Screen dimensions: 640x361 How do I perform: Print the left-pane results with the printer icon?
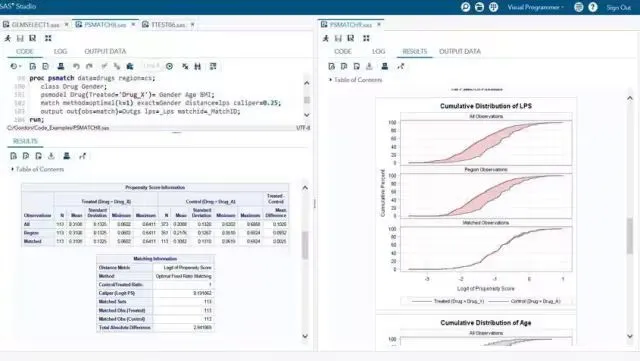(67, 156)
